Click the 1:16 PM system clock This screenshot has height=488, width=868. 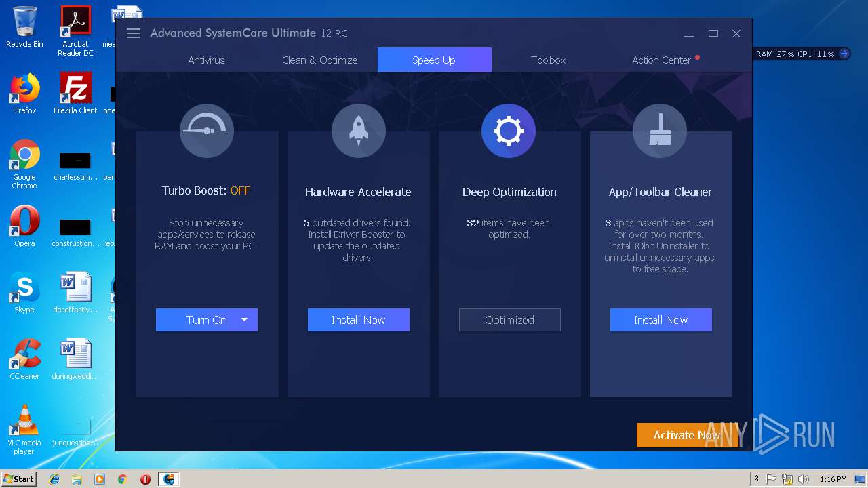[833, 479]
